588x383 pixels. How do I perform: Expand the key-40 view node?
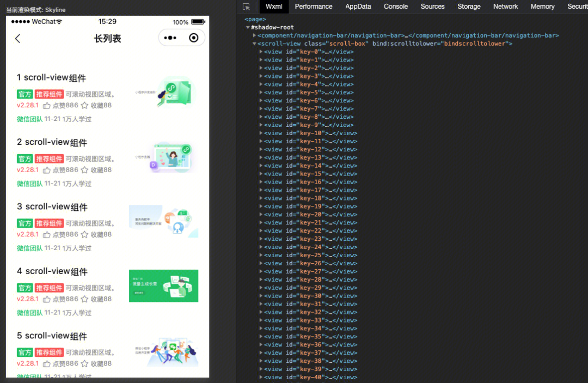[261, 378]
